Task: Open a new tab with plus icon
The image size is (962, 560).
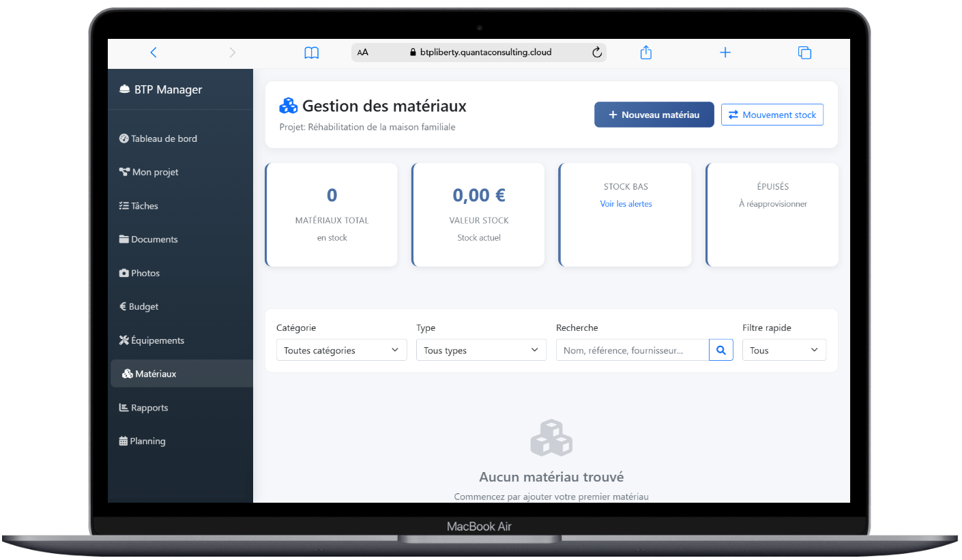Action: [725, 53]
